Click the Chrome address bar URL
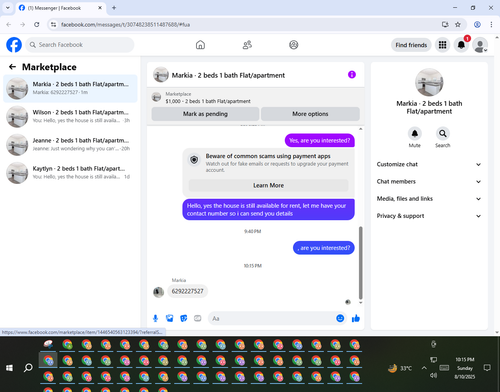The height and width of the screenshot is (392, 500). pos(125,25)
